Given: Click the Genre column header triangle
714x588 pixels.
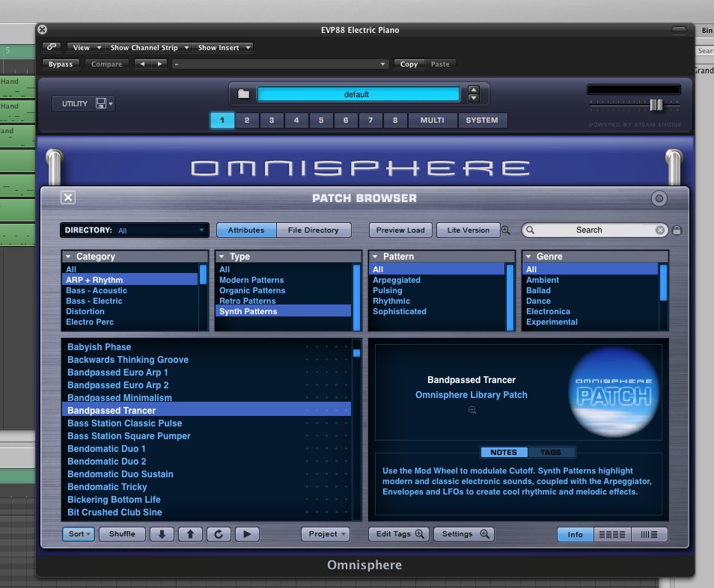Looking at the screenshot, I should (x=528, y=257).
